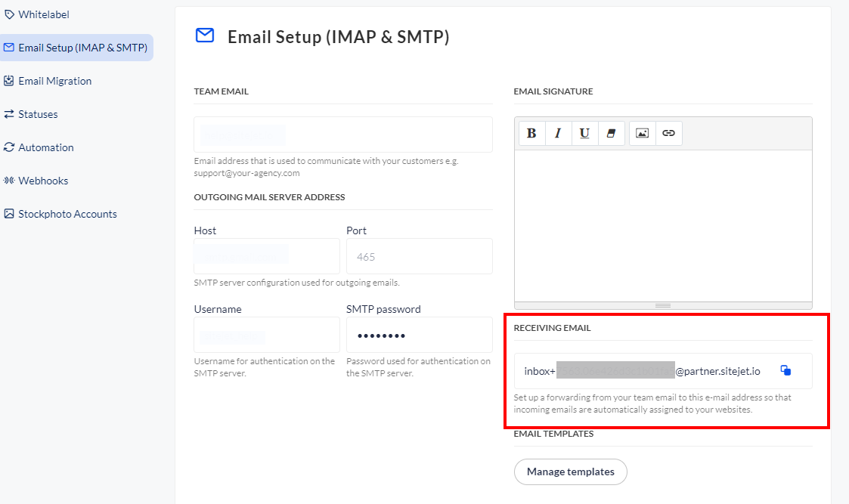Click the Whitelabel tag icon
849x504 pixels.
(x=9, y=14)
